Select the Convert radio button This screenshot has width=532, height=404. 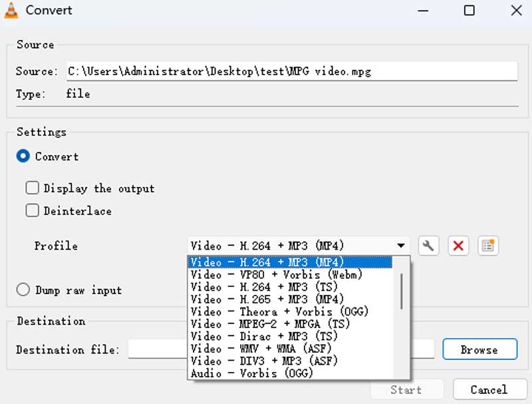[x=23, y=156]
